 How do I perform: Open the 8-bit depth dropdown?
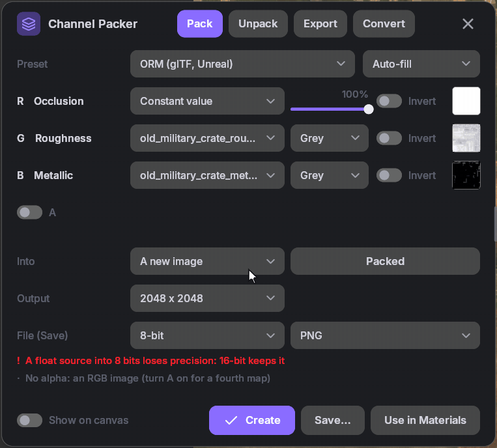(x=207, y=335)
